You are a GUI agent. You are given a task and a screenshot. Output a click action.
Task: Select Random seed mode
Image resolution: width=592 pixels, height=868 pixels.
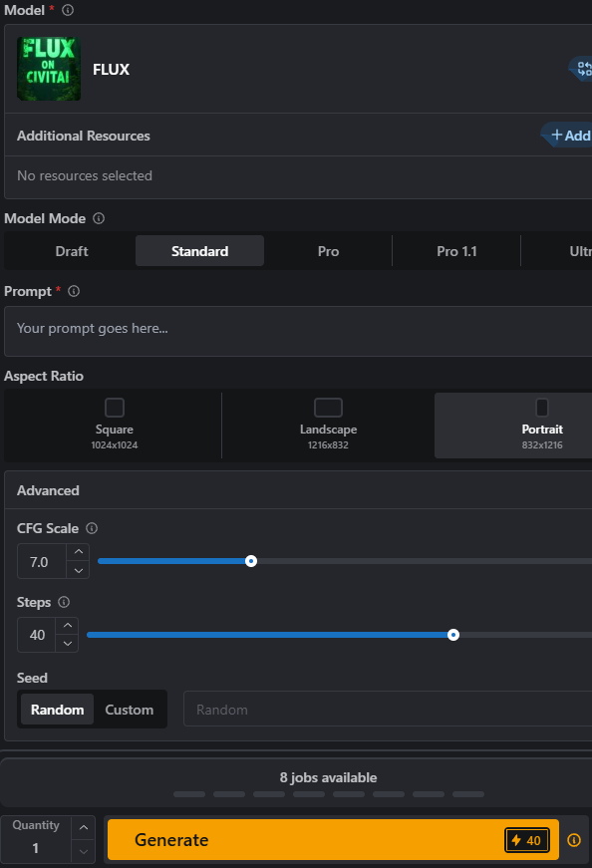(57, 710)
